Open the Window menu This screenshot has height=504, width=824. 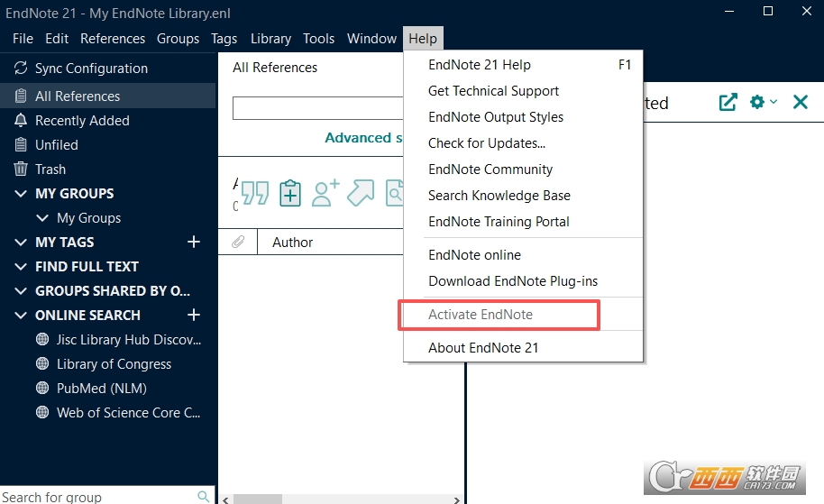tap(371, 39)
